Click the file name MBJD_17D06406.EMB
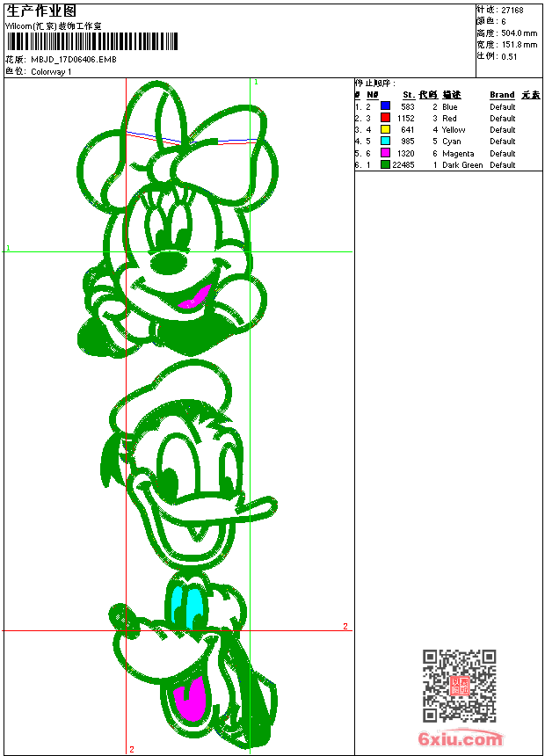The width and height of the screenshot is (545, 756). click(74, 60)
